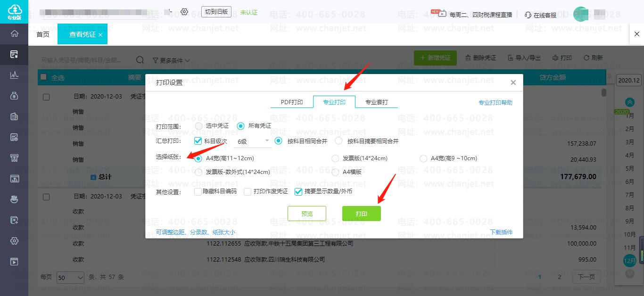Image resolution: width=644 pixels, height=296 pixels.
Task: Open 可调整边距、分录数、纸张大小 link
Action: [196, 232]
